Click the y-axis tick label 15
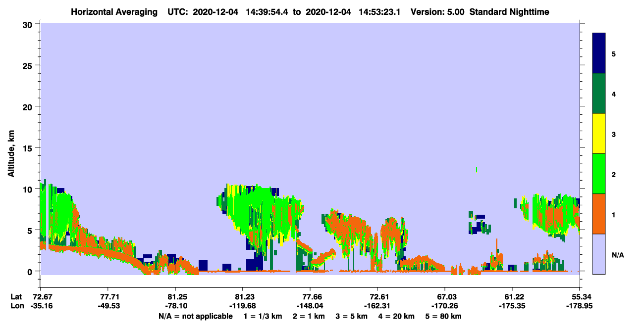This screenshot has height=330, width=644. click(x=28, y=147)
